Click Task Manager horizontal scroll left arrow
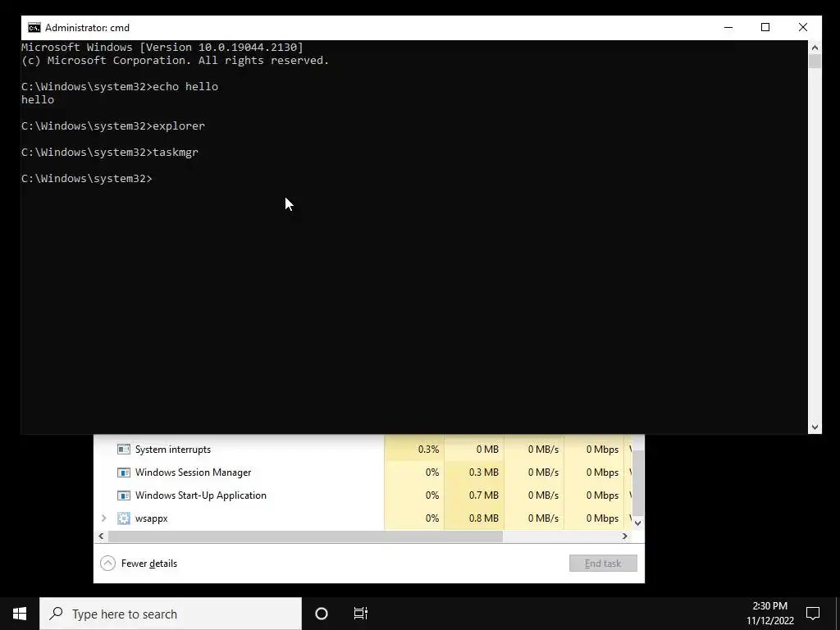The width and height of the screenshot is (840, 630). point(101,536)
